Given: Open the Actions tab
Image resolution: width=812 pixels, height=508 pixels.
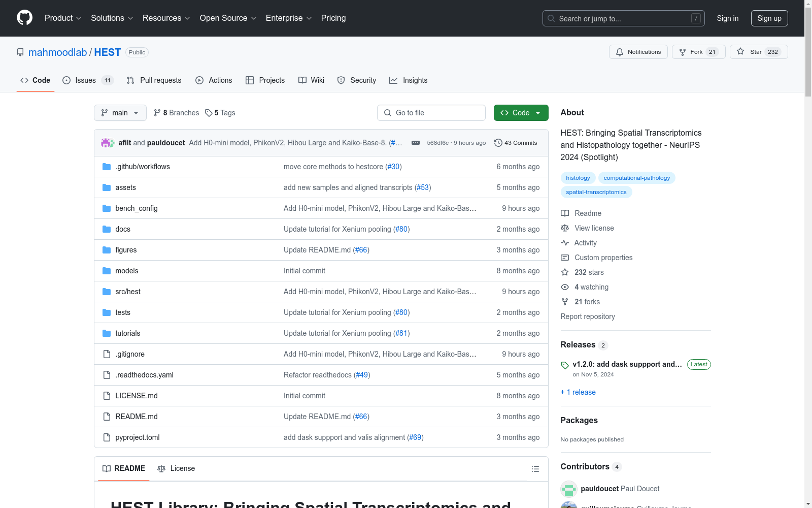Looking at the screenshot, I should [x=214, y=80].
